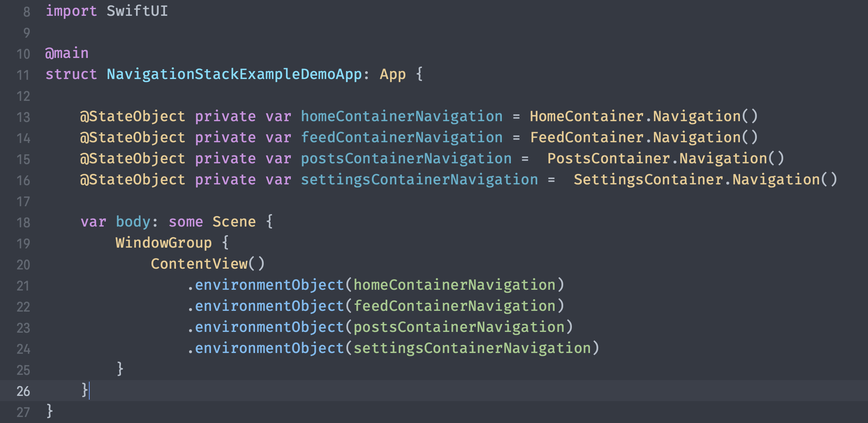Screen dimensions: 868x423
Task: Click the body property name
Action: coord(133,222)
